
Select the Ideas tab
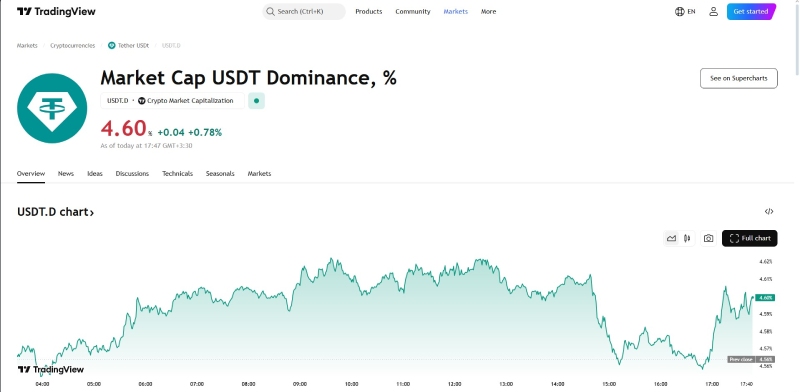[95, 174]
